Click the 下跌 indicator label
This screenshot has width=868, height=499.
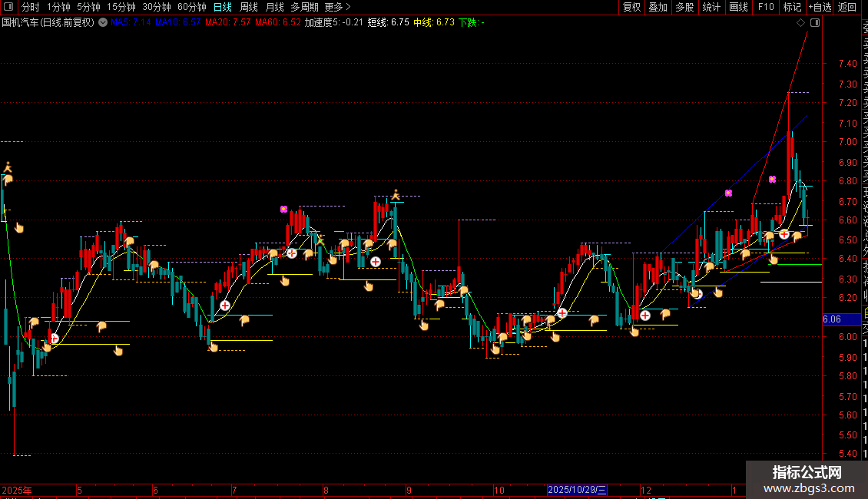[x=471, y=23]
